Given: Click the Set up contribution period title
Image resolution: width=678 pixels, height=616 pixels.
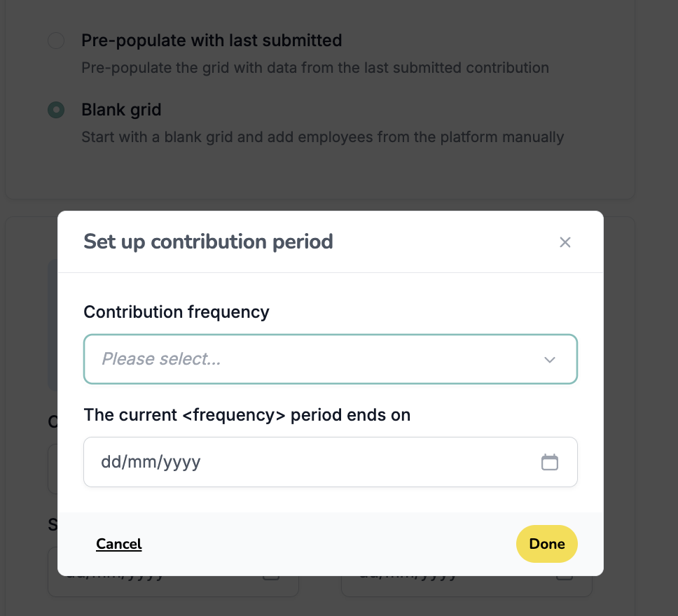Looking at the screenshot, I should (208, 241).
